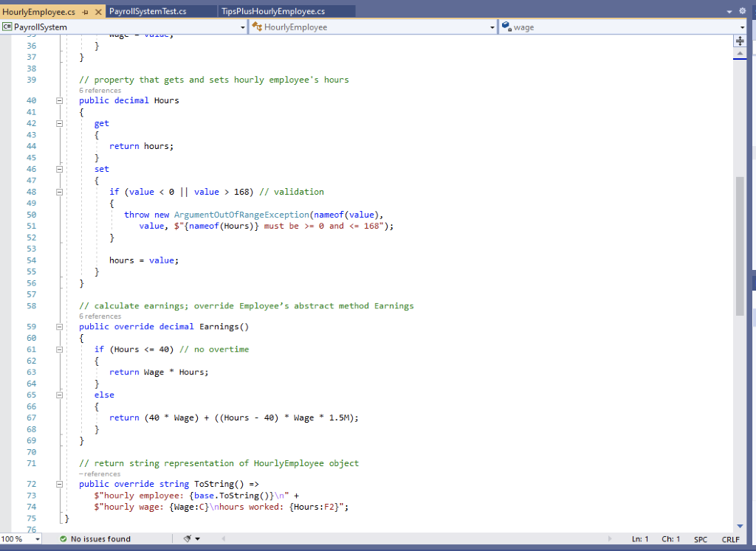Close the HourlyEmployee.cs tab
This screenshot has width=756, height=551.
click(x=98, y=12)
